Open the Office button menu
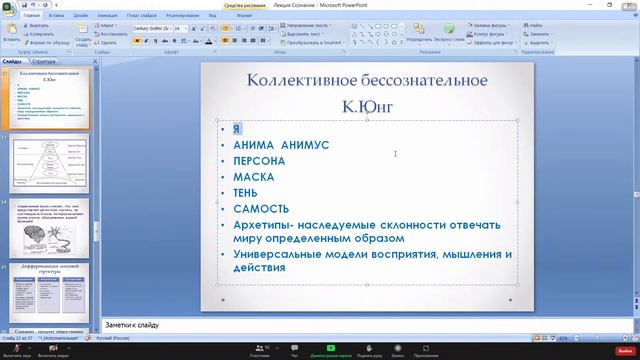 tap(8, 9)
